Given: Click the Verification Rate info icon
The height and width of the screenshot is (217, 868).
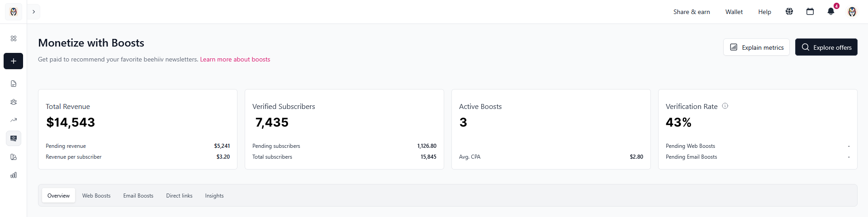Looking at the screenshot, I should point(725,106).
